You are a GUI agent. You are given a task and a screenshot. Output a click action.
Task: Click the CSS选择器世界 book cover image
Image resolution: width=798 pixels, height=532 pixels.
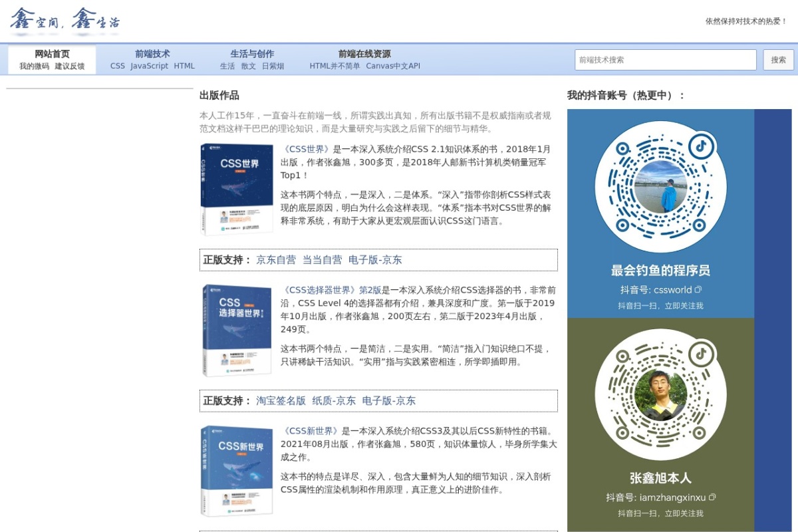(237, 331)
